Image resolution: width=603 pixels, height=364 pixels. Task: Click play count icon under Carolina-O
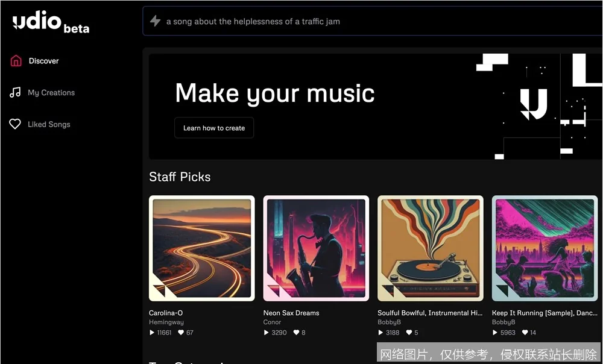pos(152,333)
